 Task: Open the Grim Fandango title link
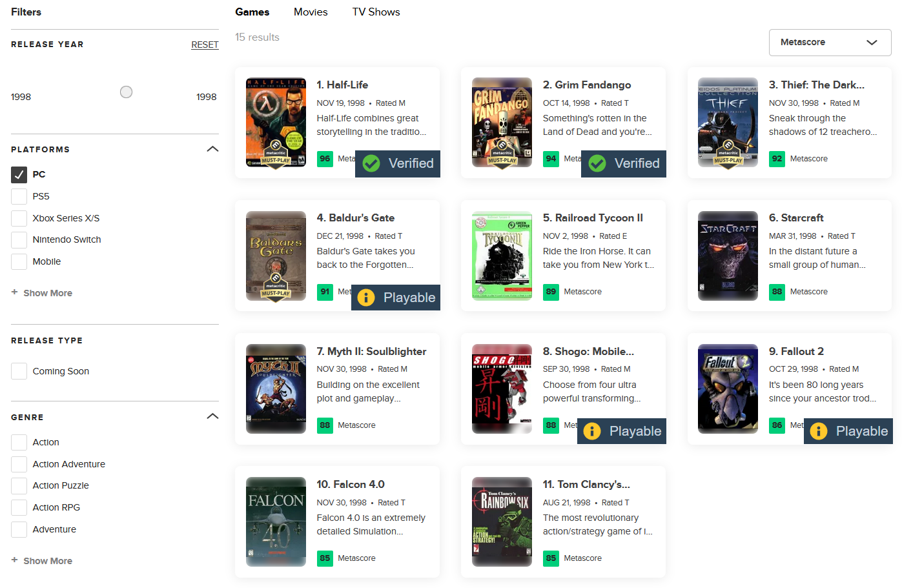coord(587,85)
